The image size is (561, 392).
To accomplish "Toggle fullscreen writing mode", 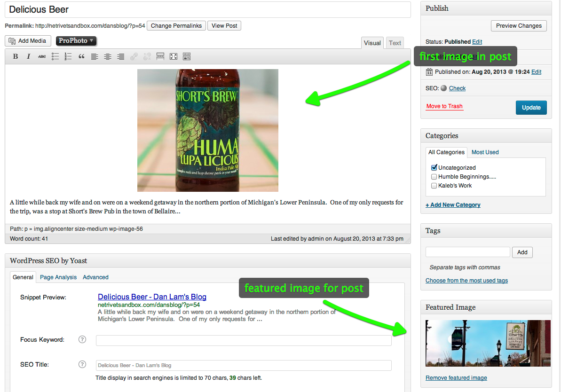I will (x=174, y=56).
